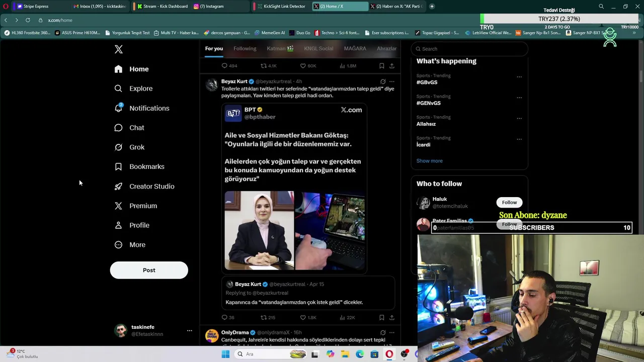Share the post with 1.8K likes
The image size is (644, 362).
coord(392,318)
